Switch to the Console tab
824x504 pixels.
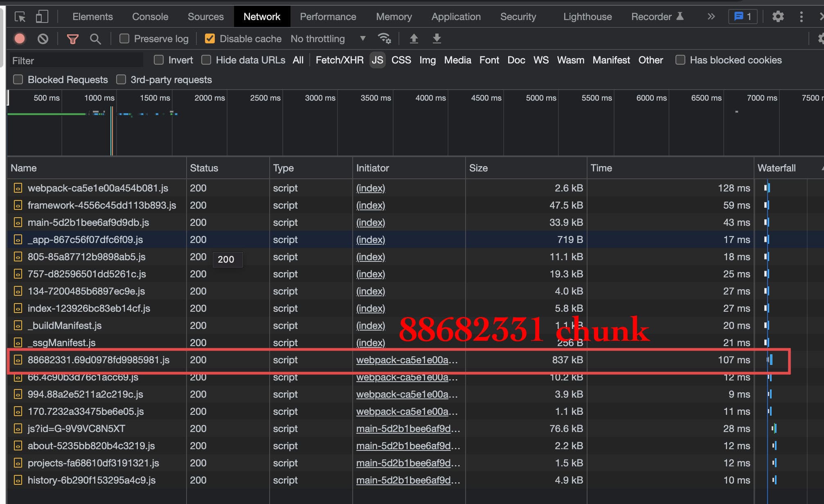click(150, 17)
